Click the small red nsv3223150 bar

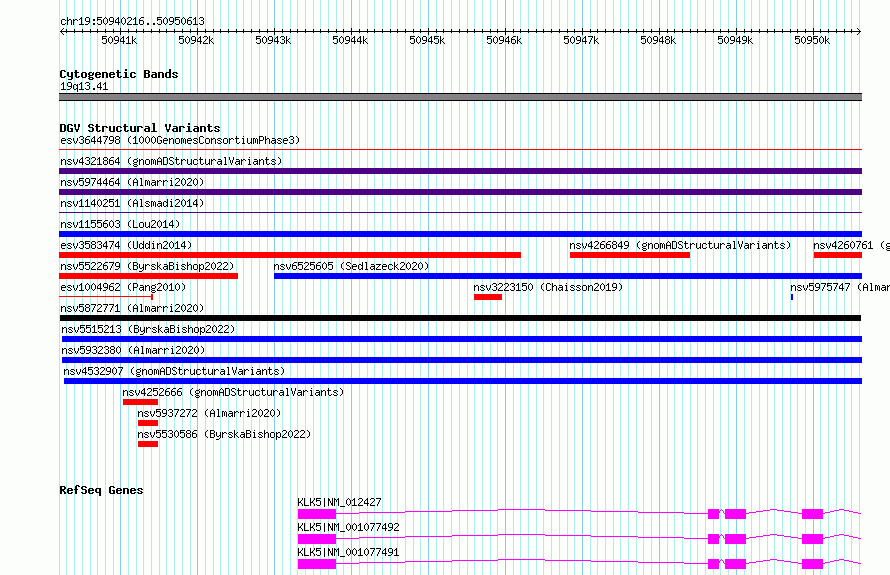pyautogui.click(x=488, y=297)
